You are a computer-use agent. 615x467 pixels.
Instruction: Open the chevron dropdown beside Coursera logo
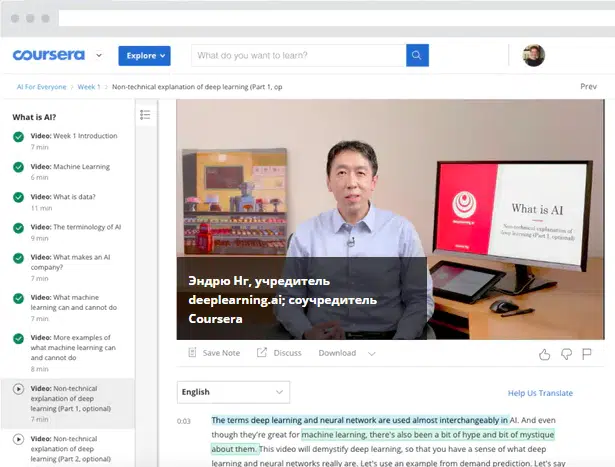[99, 55]
